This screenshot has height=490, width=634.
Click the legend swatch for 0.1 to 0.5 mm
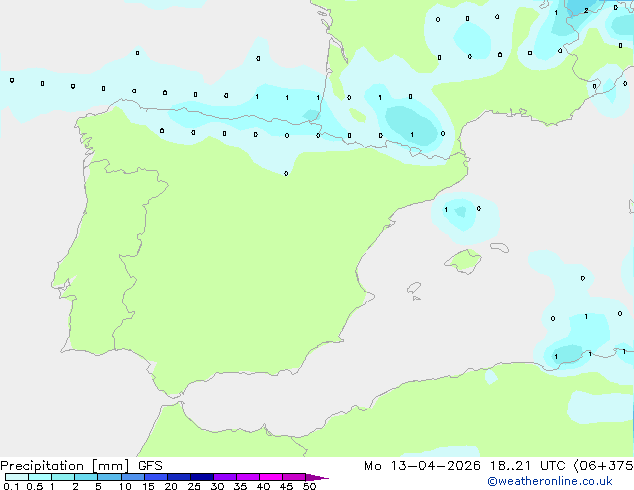(17, 477)
